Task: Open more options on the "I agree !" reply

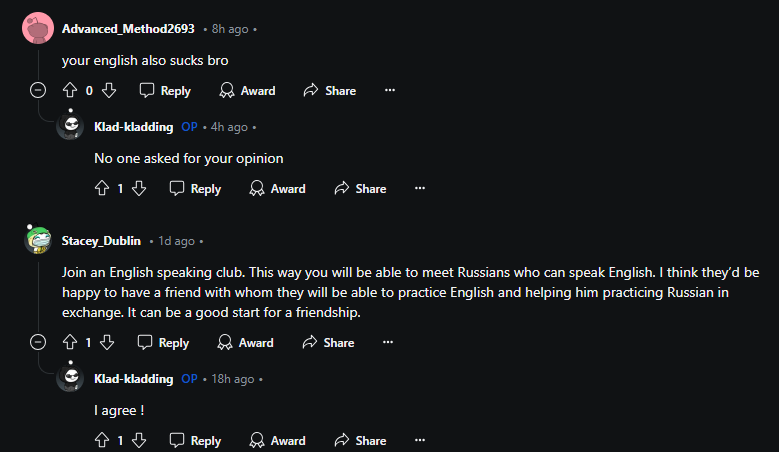Action: 420,441
